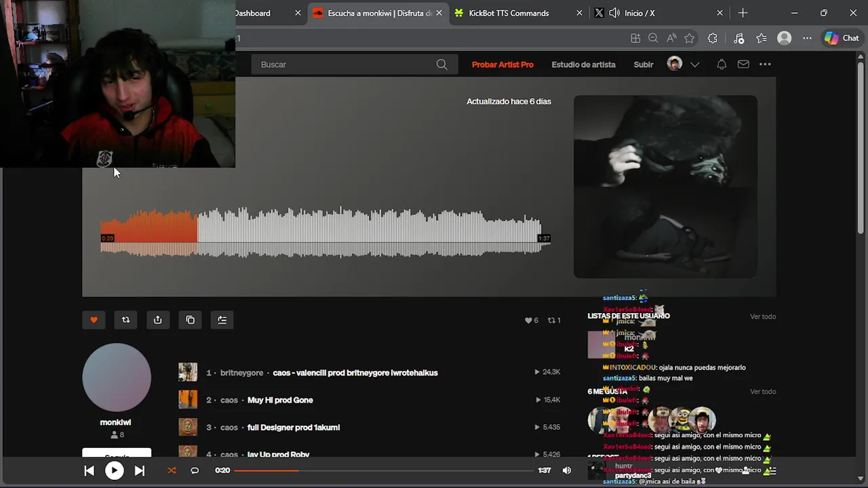The width and height of the screenshot is (868, 488).
Task: Skip to next track in player bar
Action: click(139, 470)
